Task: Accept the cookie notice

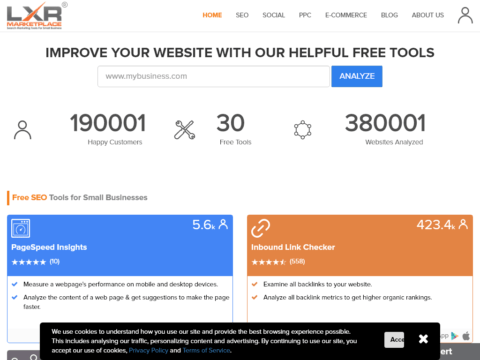Action: coord(394,340)
